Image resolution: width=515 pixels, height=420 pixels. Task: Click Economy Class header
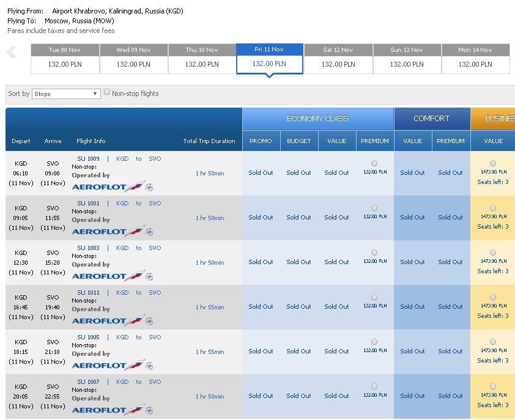point(317,119)
